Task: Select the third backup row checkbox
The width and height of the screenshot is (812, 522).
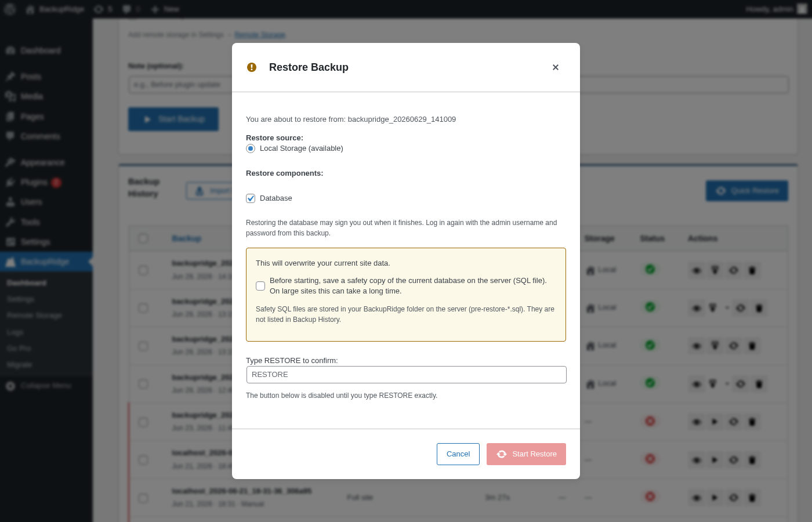Action: click(x=143, y=346)
